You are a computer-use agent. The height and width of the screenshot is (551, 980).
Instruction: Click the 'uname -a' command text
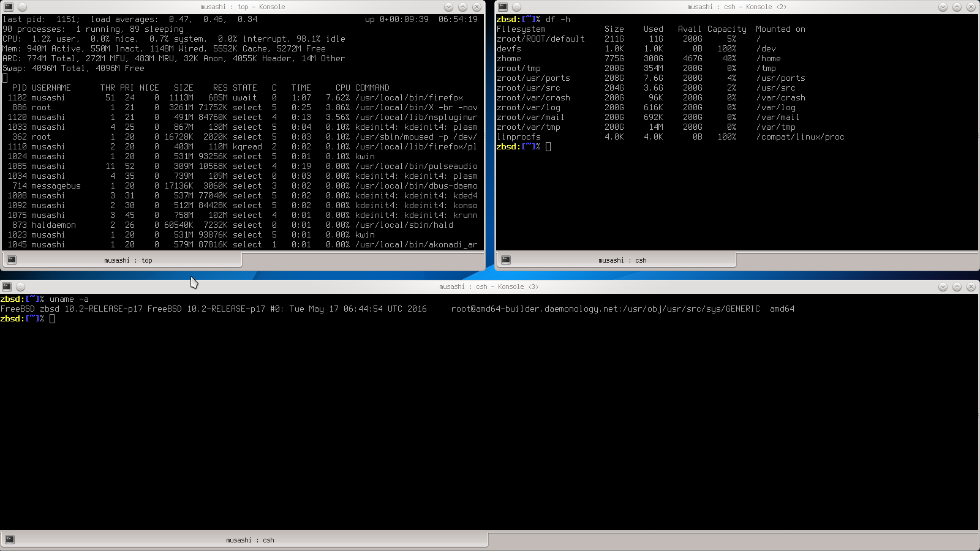click(69, 299)
